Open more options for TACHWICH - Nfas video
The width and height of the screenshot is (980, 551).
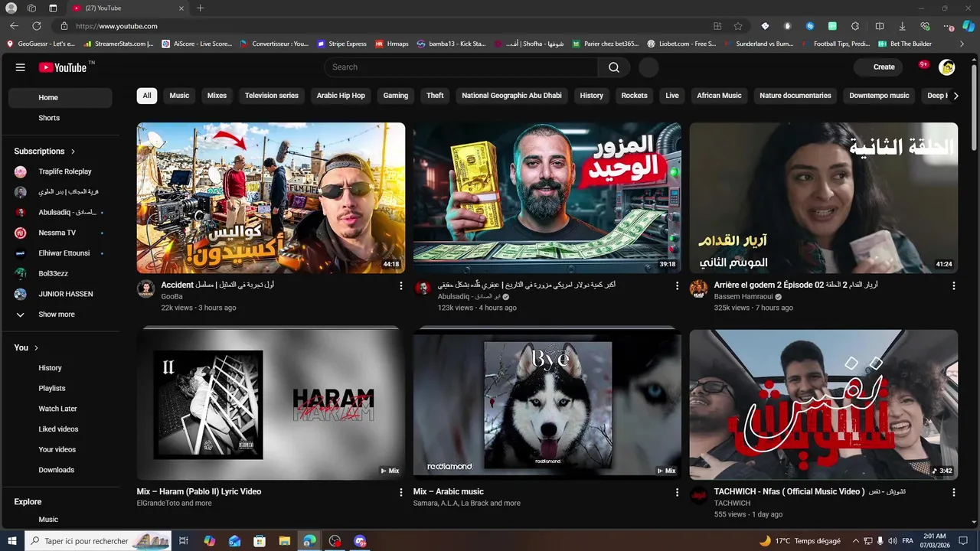953,493
